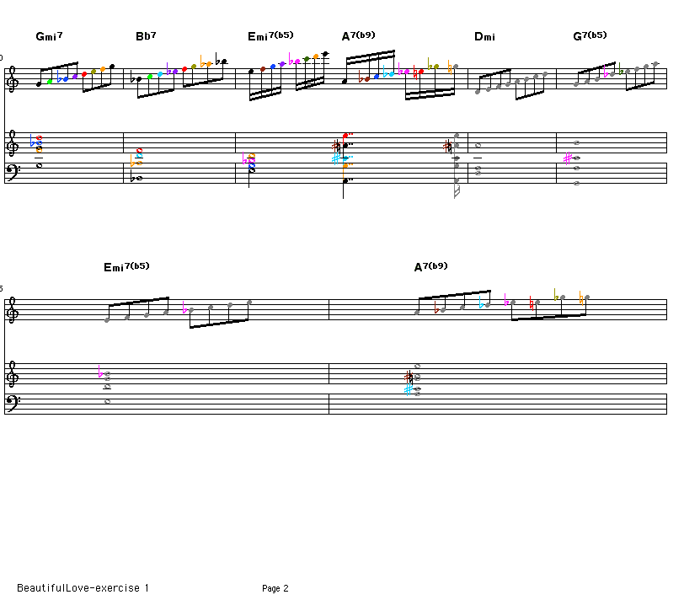The width and height of the screenshot is (700, 600).
Task: Click blue flat accidental under Gmi7 chord
Action: 32,139
